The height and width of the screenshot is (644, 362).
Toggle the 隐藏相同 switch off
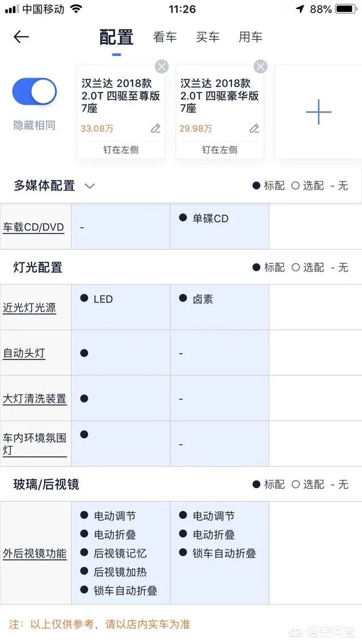pyautogui.click(x=34, y=91)
